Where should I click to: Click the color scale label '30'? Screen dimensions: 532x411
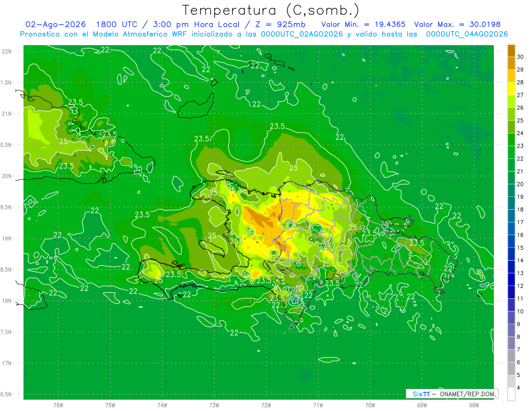tap(520, 56)
